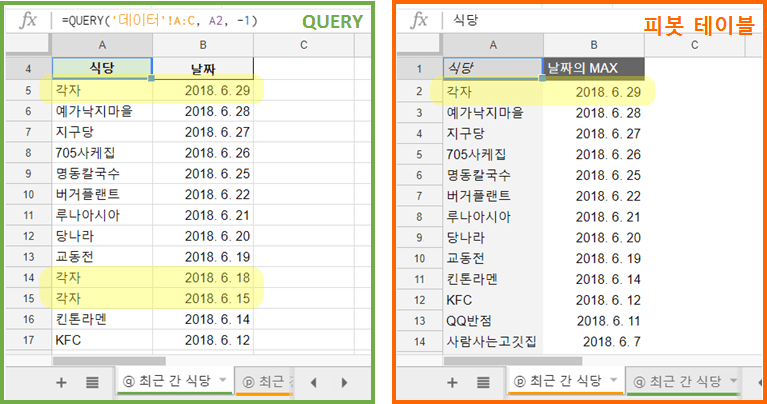Open the all-sheets list in the QUERY panel
Image resolution: width=767 pixels, height=404 pixels.
(x=92, y=381)
